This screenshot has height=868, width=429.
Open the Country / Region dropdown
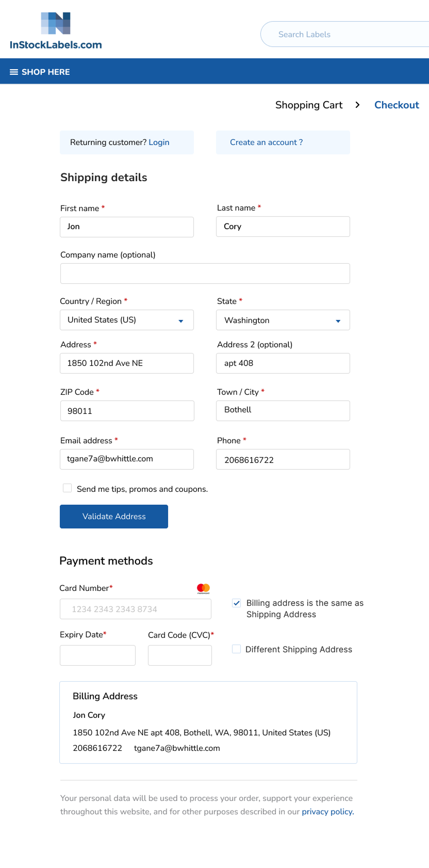[126, 320]
